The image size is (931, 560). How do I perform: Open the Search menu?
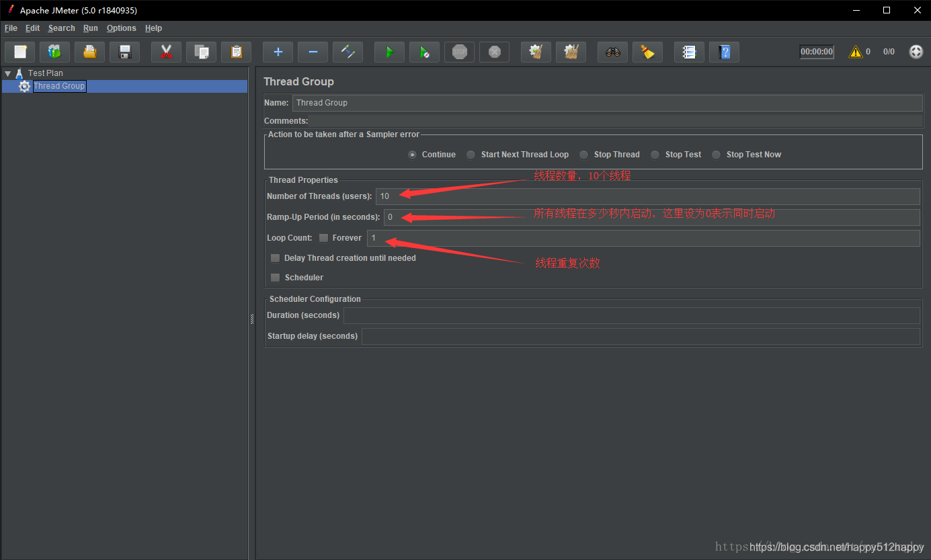tap(62, 28)
